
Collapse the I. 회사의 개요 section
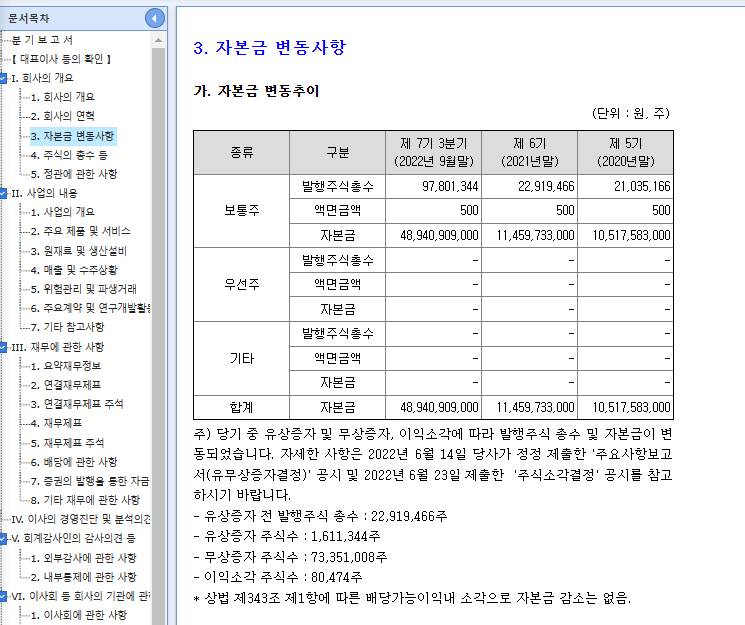point(3,78)
